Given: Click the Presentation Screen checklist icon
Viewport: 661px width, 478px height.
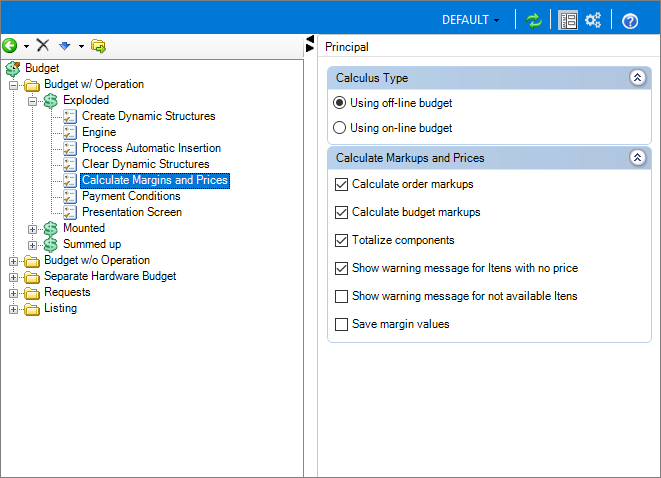Looking at the screenshot, I should tap(70, 212).
